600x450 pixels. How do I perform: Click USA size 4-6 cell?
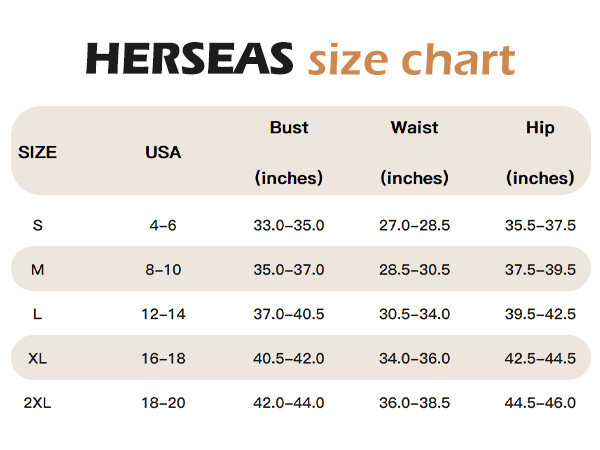pos(163,225)
